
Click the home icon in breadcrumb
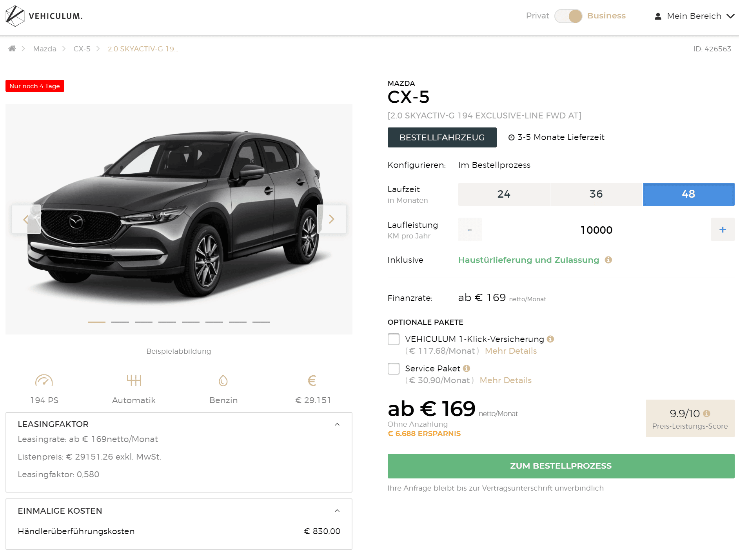pyautogui.click(x=12, y=49)
